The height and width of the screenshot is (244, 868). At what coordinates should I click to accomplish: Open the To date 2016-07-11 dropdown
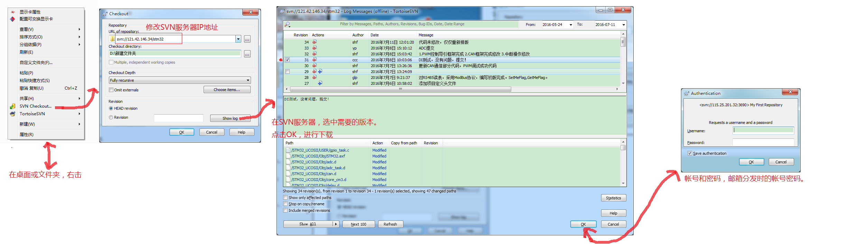(x=624, y=25)
